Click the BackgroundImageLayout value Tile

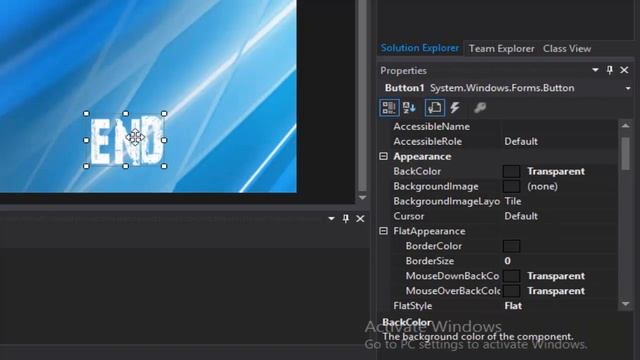click(x=513, y=201)
